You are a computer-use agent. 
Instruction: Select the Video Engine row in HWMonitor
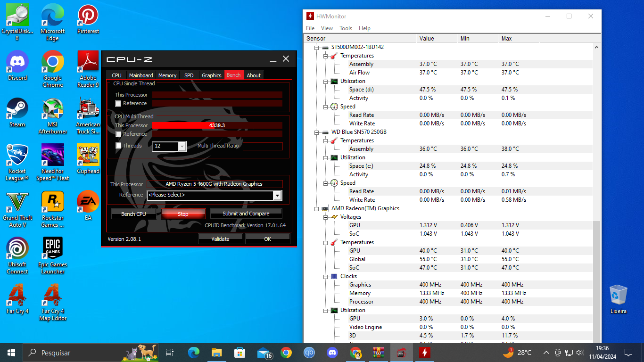(448, 327)
